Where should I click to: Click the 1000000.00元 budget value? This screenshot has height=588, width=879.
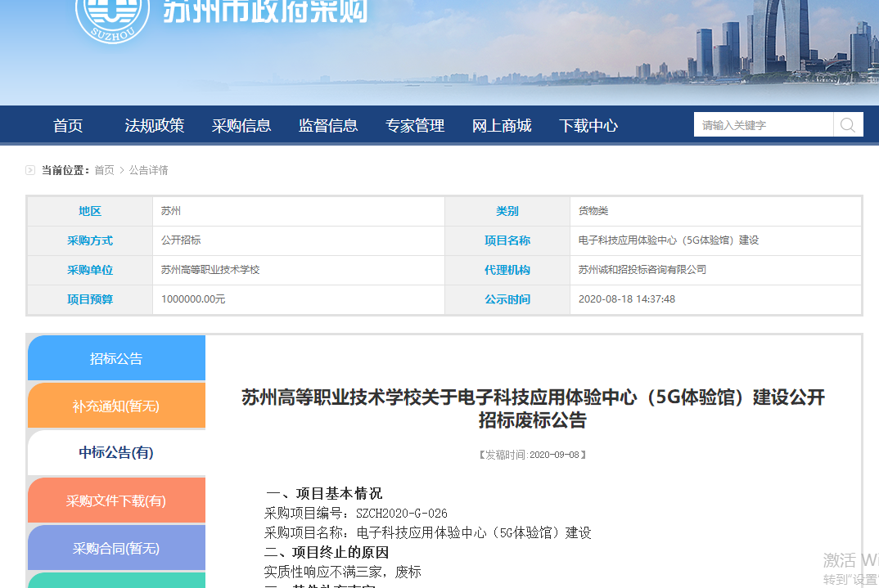(193, 299)
